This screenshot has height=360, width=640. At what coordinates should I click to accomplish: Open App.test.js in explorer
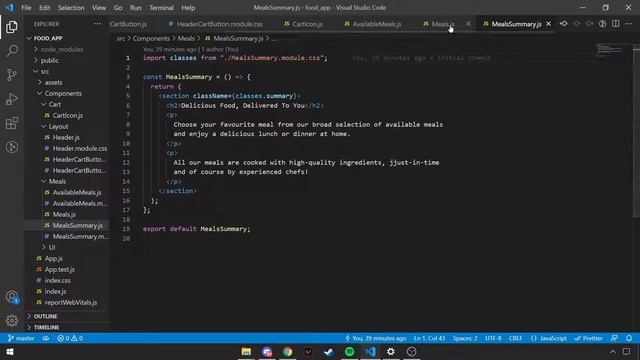[x=60, y=269]
